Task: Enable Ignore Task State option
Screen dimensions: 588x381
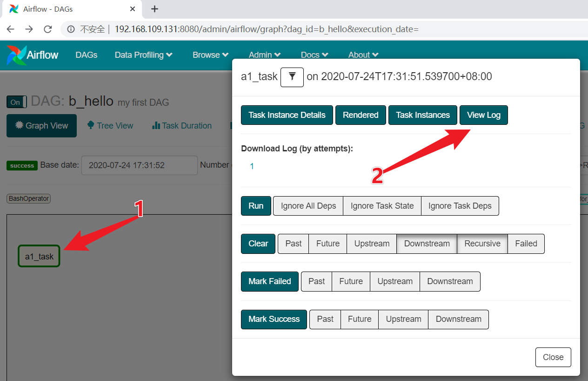Action: coord(382,206)
